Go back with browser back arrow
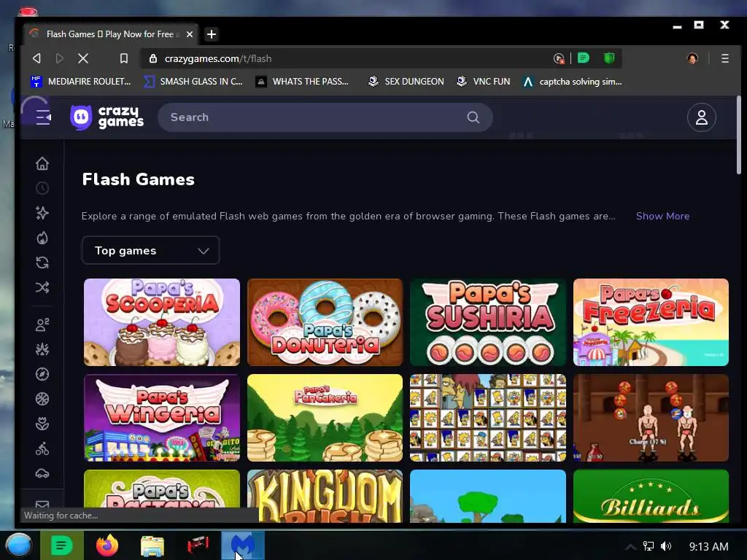This screenshot has width=747, height=560. (x=36, y=58)
